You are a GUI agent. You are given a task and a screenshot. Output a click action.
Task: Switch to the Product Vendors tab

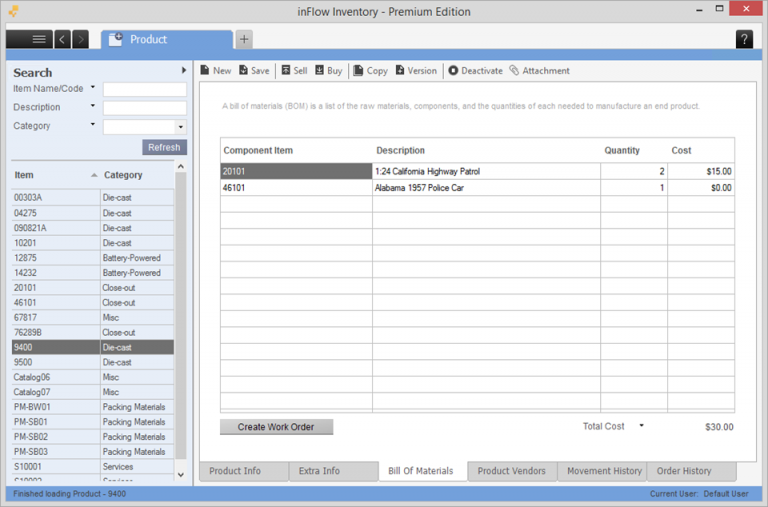[511, 471]
